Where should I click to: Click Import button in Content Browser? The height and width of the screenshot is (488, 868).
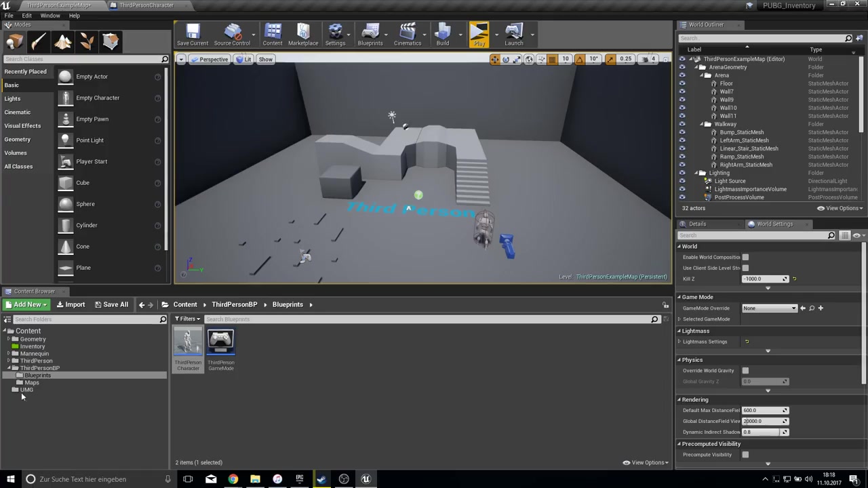click(71, 305)
